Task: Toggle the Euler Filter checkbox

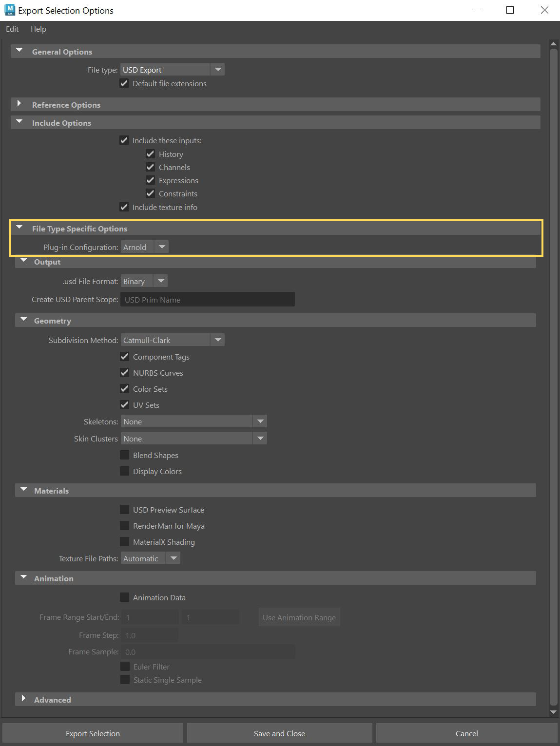Action: click(125, 667)
